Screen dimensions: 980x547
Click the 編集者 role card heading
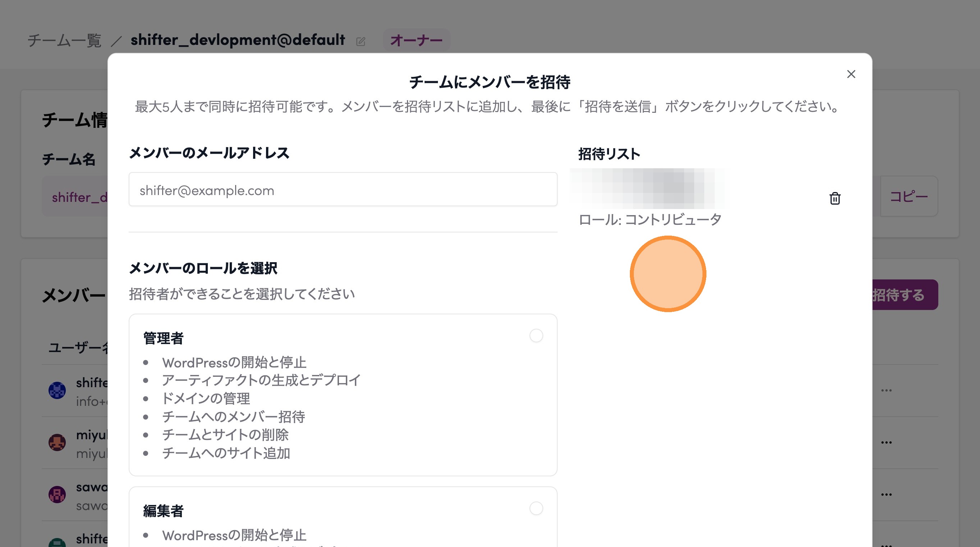pyautogui.click(x=163, y=510)
